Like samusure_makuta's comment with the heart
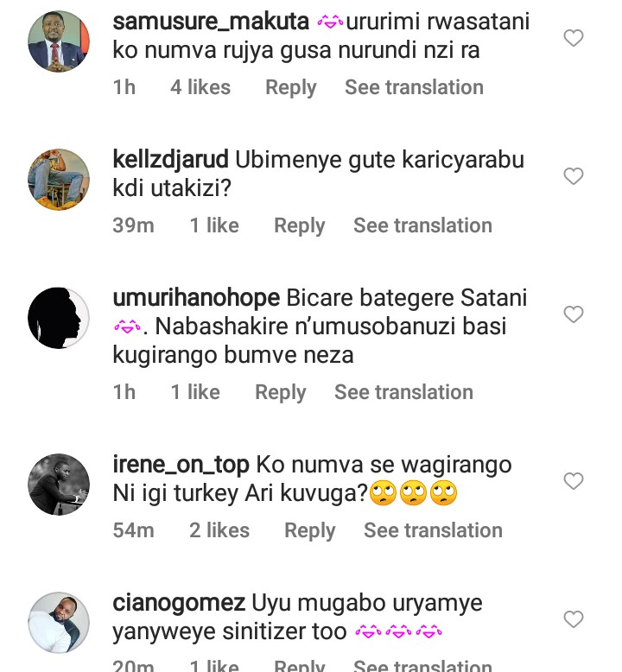This screenshot has height=672, width=622. (574, 38)
